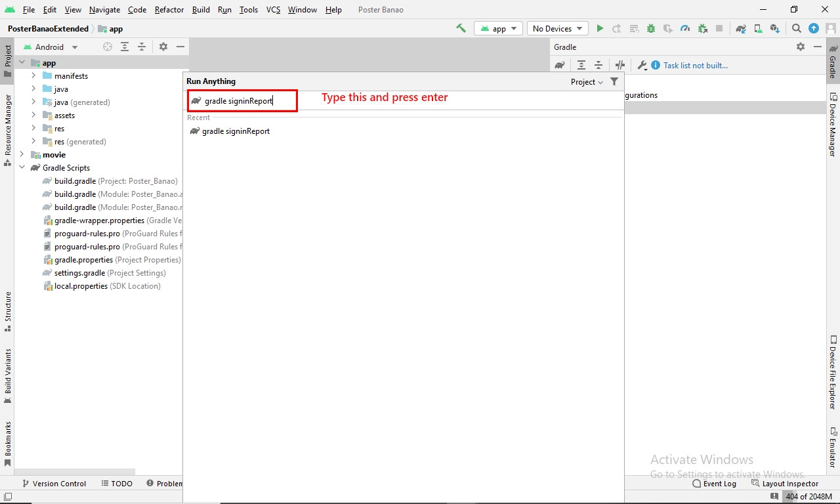The image size is (840, 504).
Task: Open SDK Manager icon in toolbar
Action: point(775,29)
